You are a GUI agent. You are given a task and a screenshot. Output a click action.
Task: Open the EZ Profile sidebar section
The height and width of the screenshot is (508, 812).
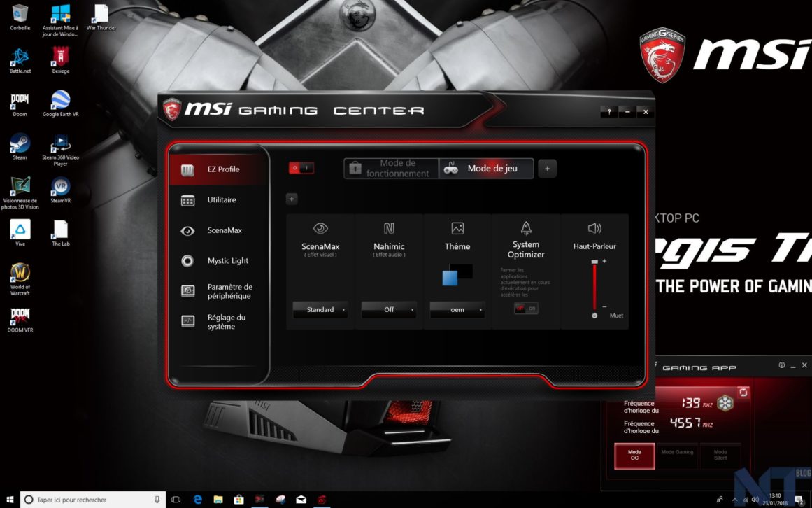[218, 169]
